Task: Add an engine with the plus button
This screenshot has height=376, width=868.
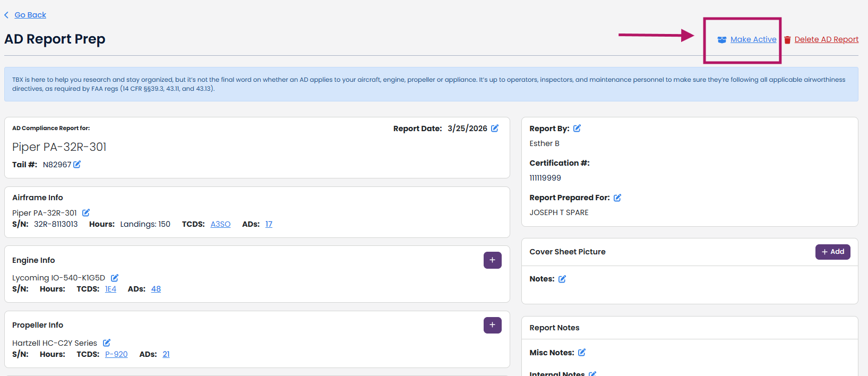Action: pyautogui.click(x=493, y=260)
